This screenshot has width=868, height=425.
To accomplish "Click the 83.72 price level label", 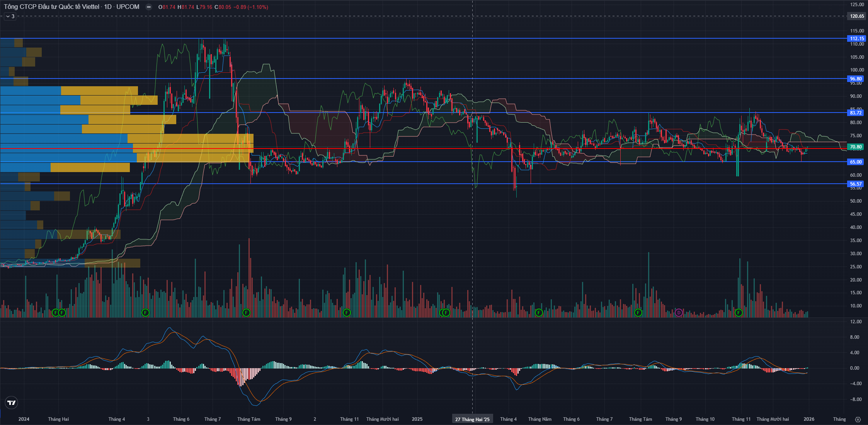I will [856, 113].
